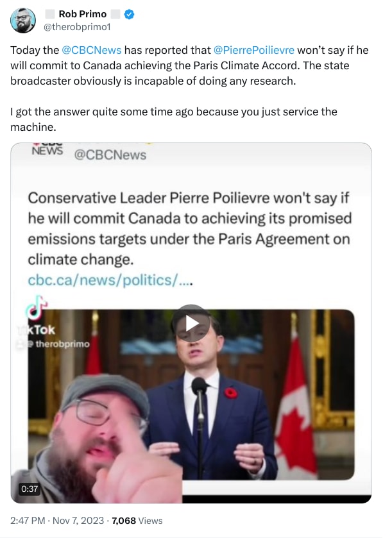
Task: Open the @therobprimo1 handle below the name
Action: 76,27
